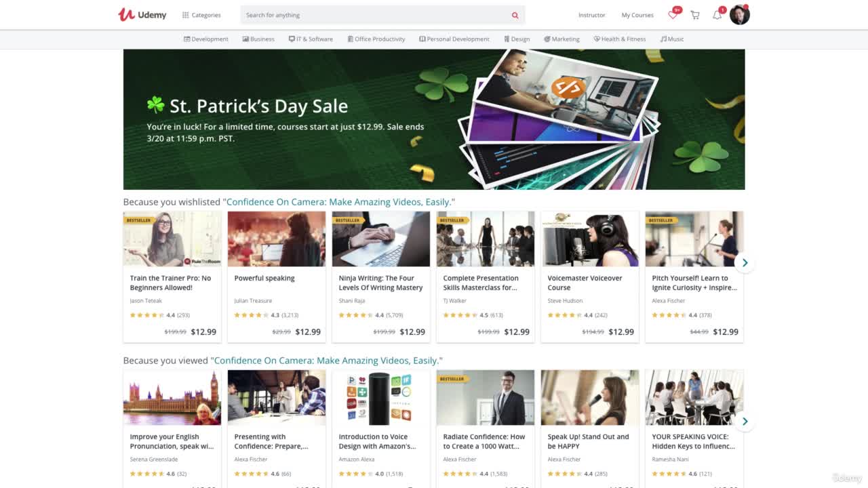Open Improve your English Pronunciation thumbnail
The height and width of the screenshot is (488, 868).
click(x=172, y=397)
